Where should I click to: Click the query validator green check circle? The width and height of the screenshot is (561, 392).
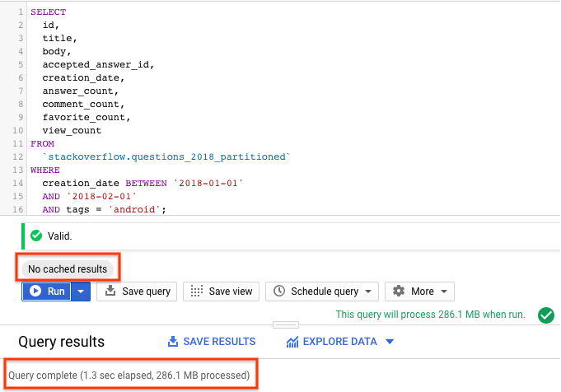pos(545,315)
